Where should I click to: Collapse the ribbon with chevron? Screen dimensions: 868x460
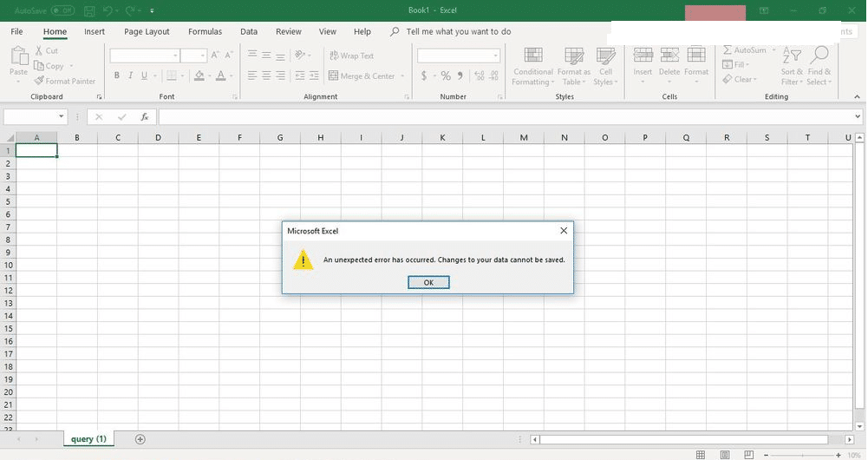click(857, 97)
